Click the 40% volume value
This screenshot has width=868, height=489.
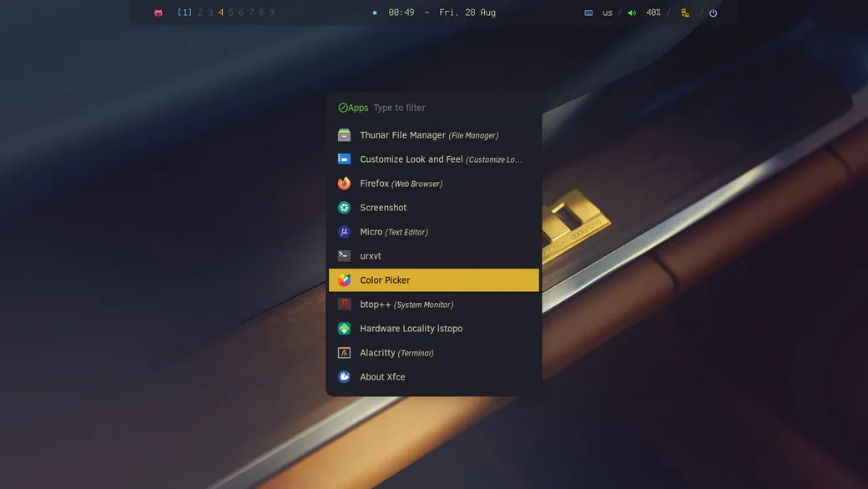point(654,13)
